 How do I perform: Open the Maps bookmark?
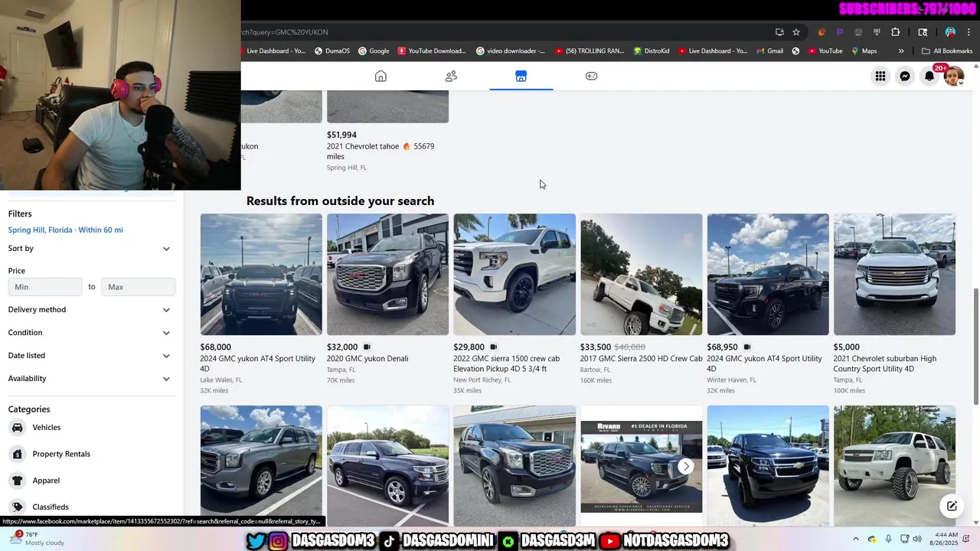click(x=863, y=51)
